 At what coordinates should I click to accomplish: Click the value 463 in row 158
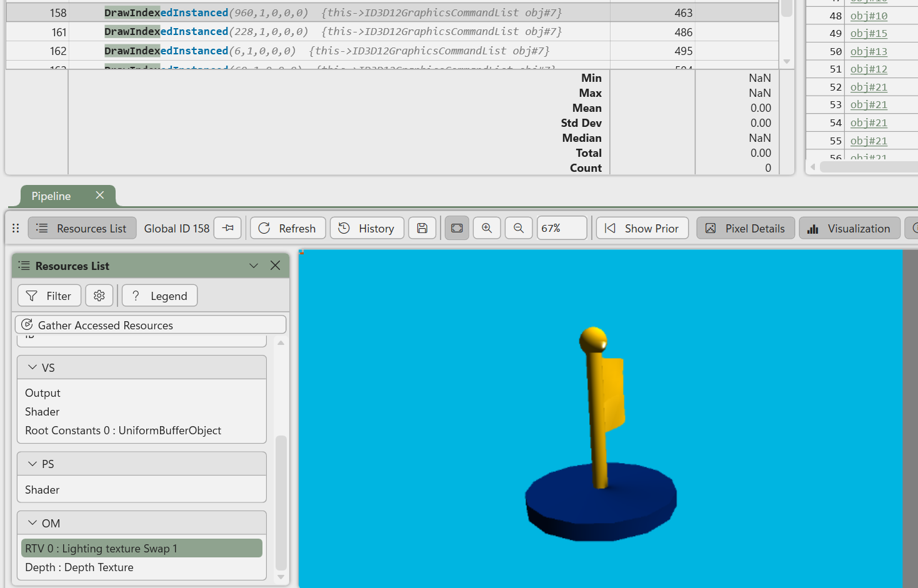pyautogui.click(x=684, y=12)
